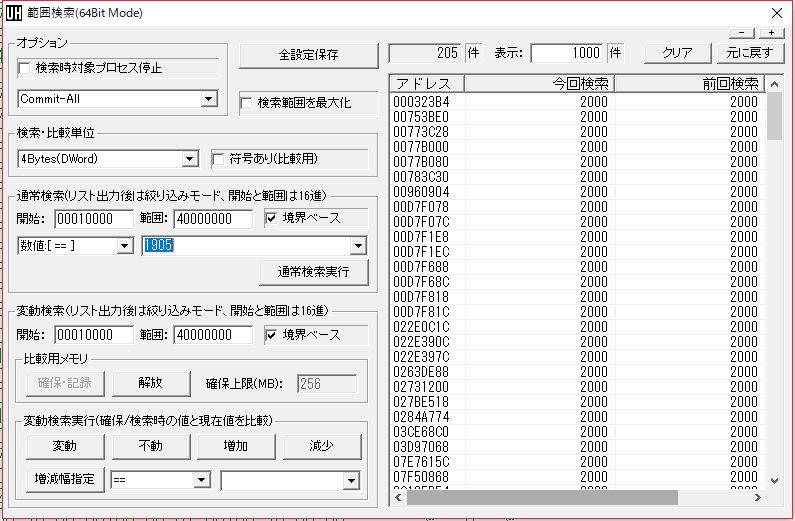The height and width of the screenshot is (521, 795).
Task: Select address row 00D7F1E8
Action: click(577, 237)
